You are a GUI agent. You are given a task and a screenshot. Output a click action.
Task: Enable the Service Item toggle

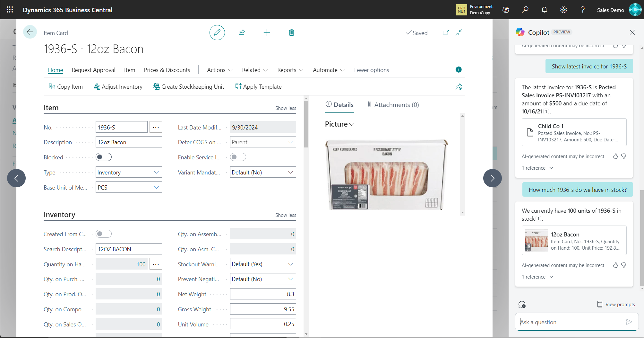(238, 157)
